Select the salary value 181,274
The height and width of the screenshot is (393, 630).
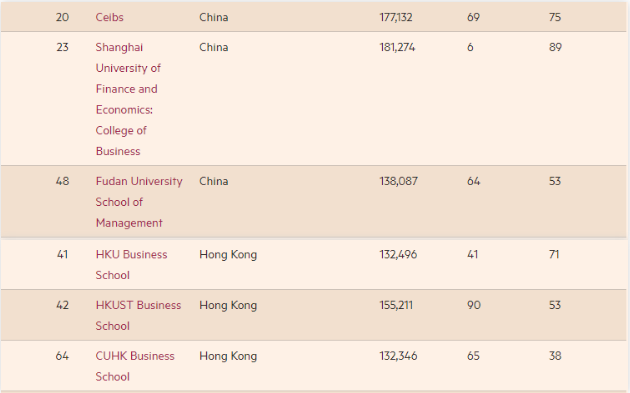pyautogui.click(x=397, y=47)
